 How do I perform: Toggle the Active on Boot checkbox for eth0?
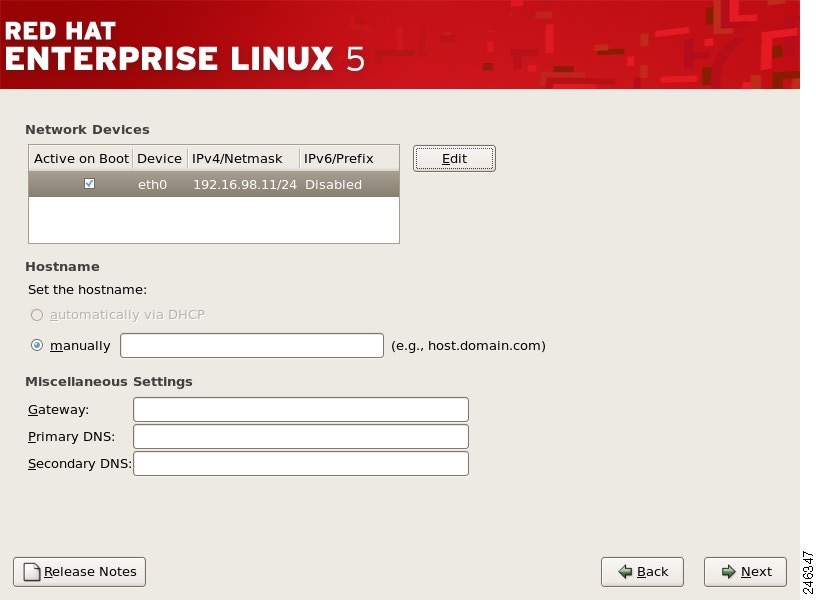click(90, 184)
